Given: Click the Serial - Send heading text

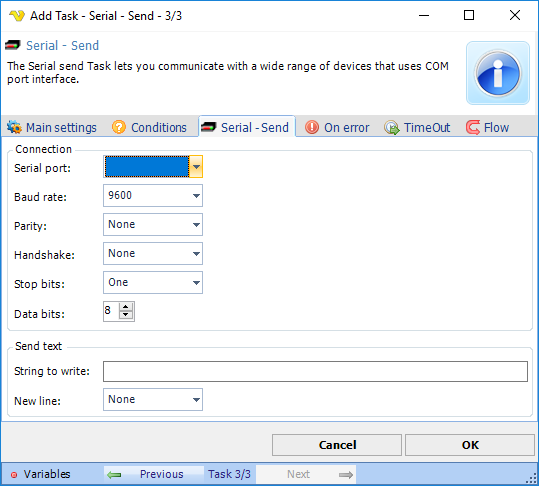Looking at the screenshot, I should [63, 45].
